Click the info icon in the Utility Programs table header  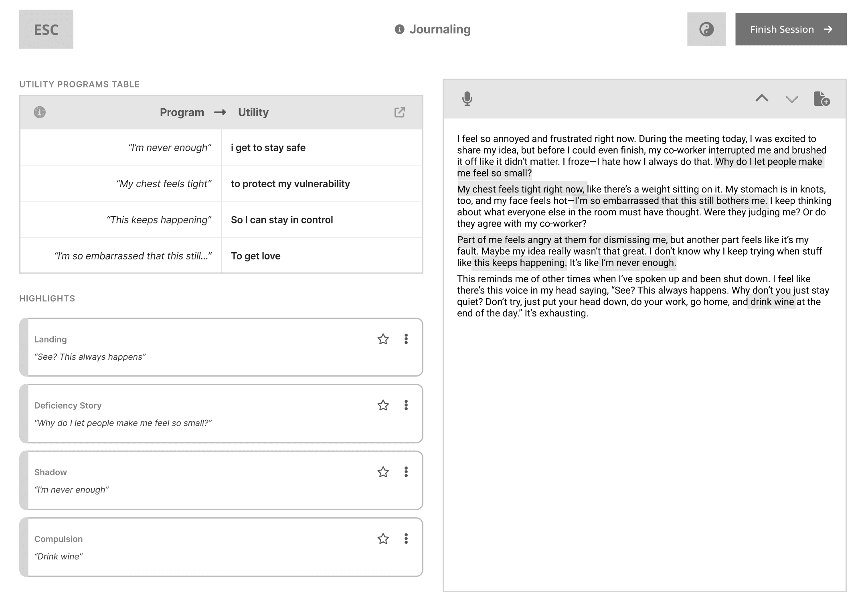[39, 112]
